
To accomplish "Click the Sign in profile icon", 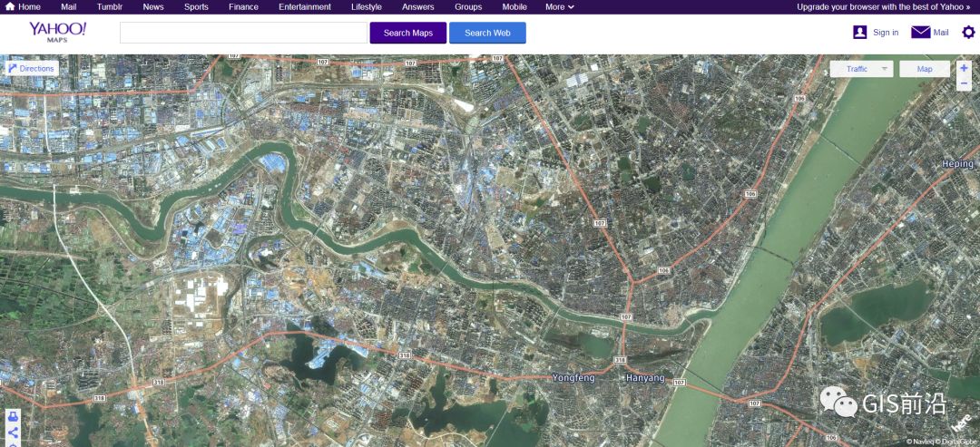I will pyautogui.click(x=860, y=33).
